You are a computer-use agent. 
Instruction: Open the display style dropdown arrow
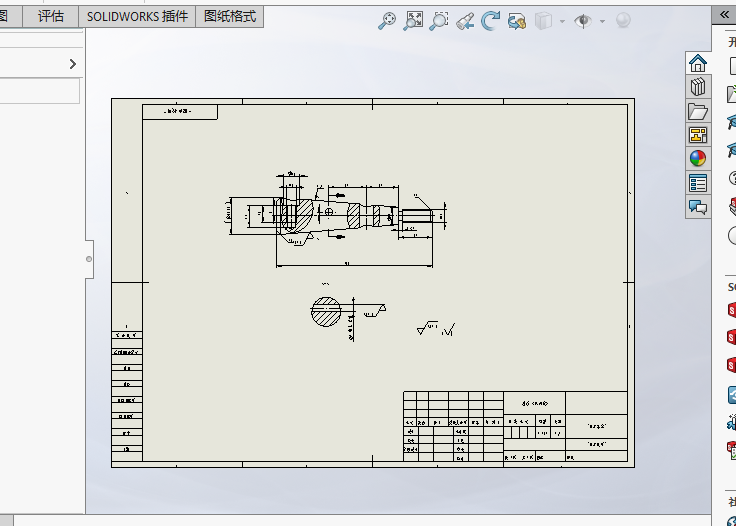pos(562,21)
